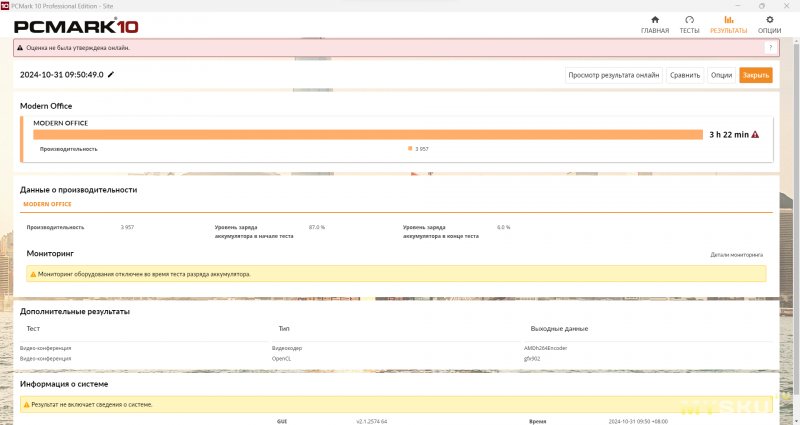Click the 3 h 22 min result value
Screen dimensions: 800x425
(x=729, y=135)
